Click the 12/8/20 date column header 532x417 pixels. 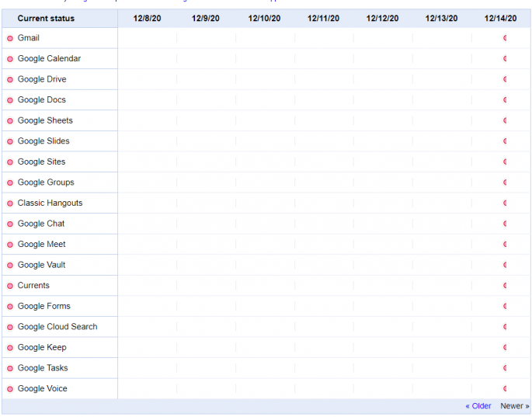click(148, 18)
